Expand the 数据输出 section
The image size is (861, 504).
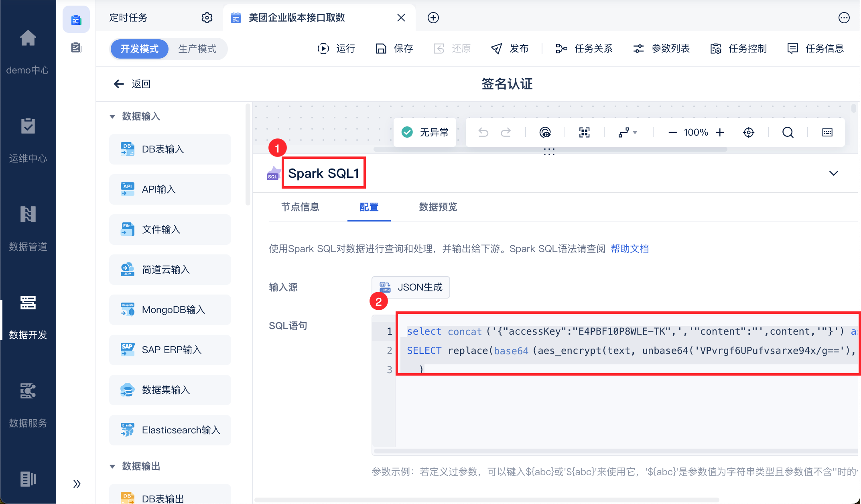point(112,466)
